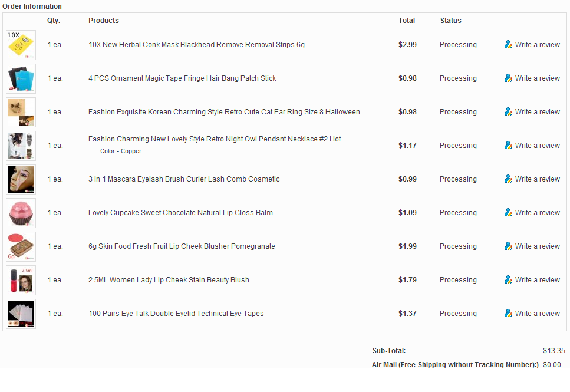Write a review for the Lip Cheek Stain Blush
This screenshot has width=570, height=392.
(x=537, y=280)
